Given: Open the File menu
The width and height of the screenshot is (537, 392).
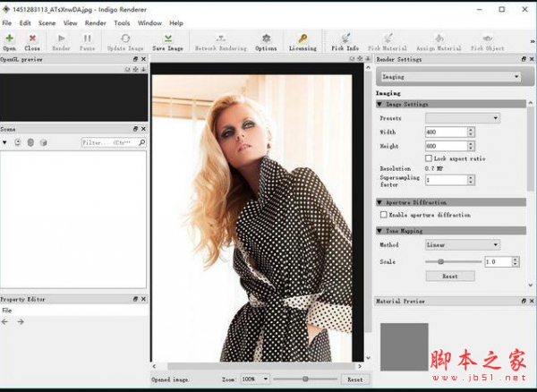Looking at the screenshot, I should 7,23.
